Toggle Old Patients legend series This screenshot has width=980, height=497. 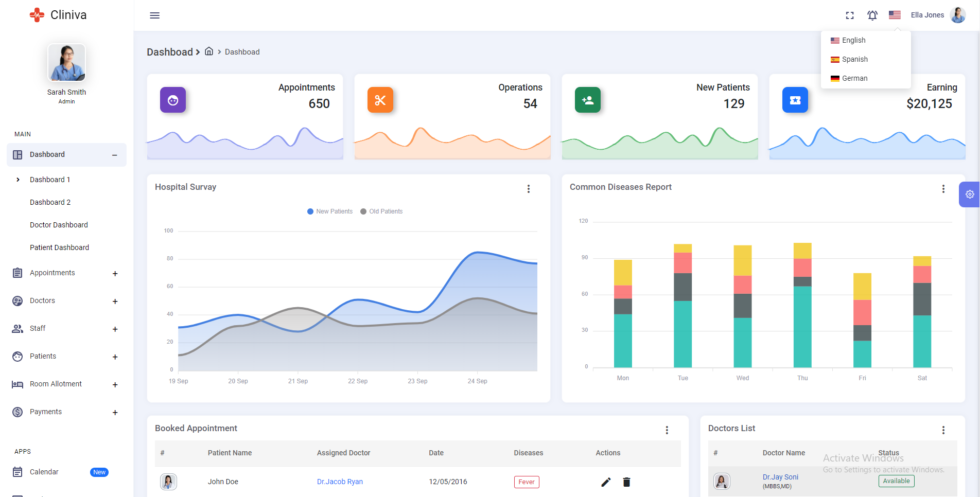pyautogui.click(x=381, y=211)
